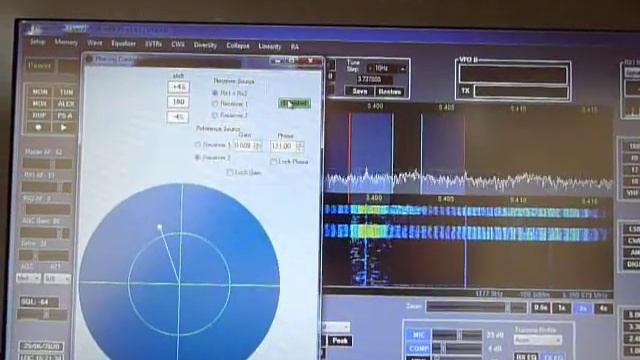Set zoom to 4x
Viewport: 640px width, 360px height.
(603, 309)
